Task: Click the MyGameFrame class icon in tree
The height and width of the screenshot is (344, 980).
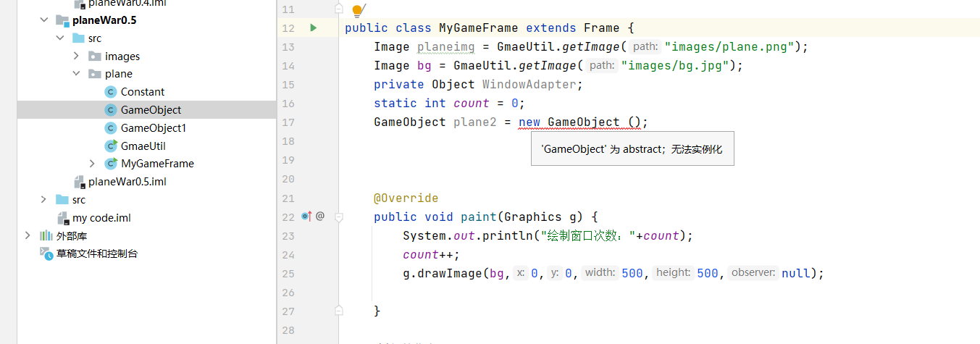Action: 111,164
